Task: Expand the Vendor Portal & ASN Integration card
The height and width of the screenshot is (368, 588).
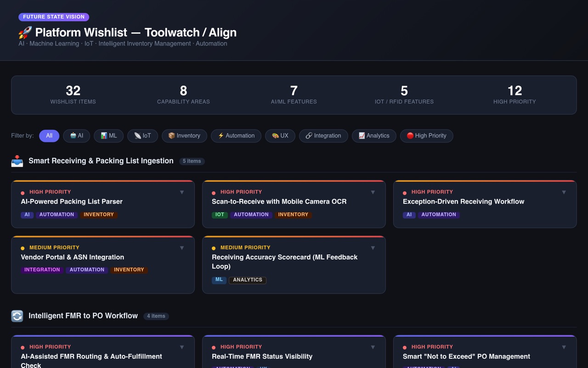Action: click(x=182, y=248)
